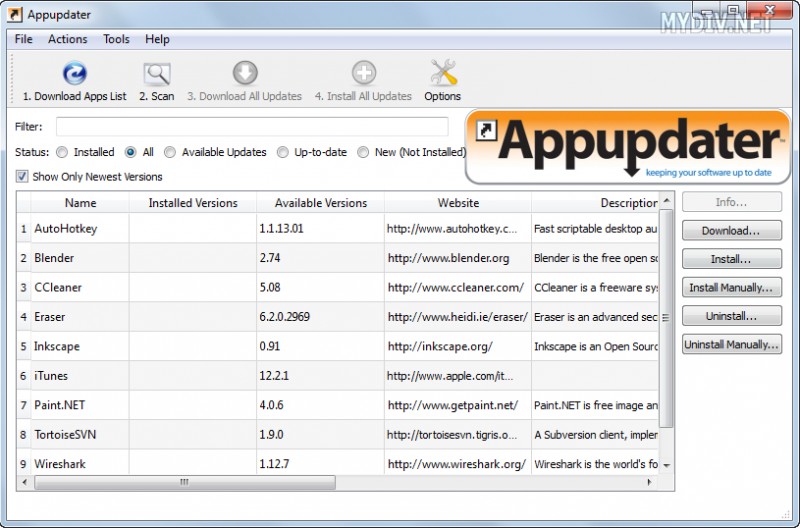Click CCleaner version 5.08 cell
800x528 pixels.
click(320, 288)
